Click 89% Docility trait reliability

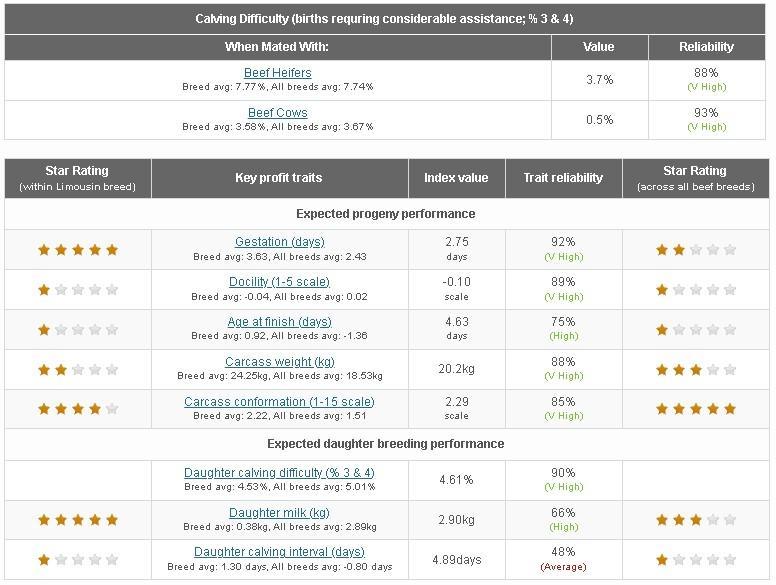563,289
